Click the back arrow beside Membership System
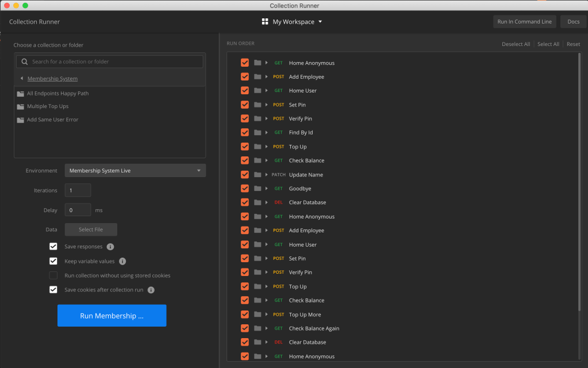 point(22,79)
